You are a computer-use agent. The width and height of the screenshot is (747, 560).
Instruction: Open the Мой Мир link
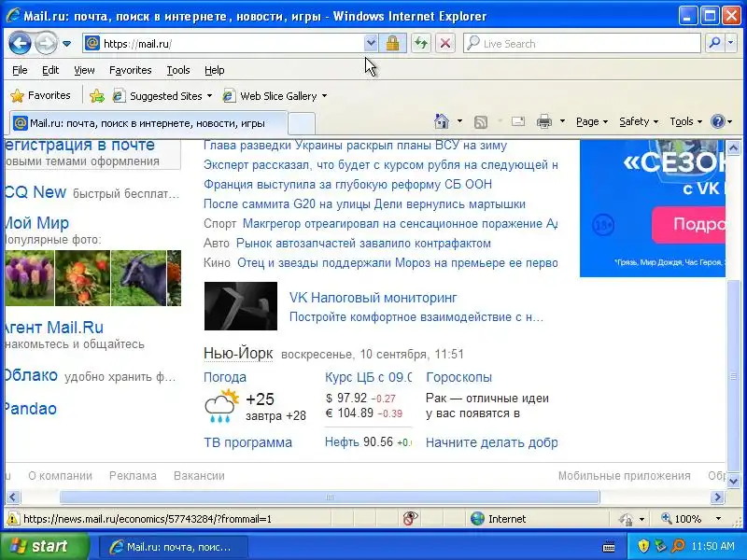[x=36, y=223]
